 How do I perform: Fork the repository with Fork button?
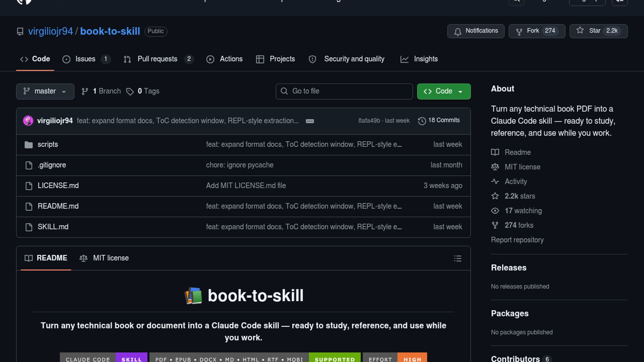(x=537, y=31)
